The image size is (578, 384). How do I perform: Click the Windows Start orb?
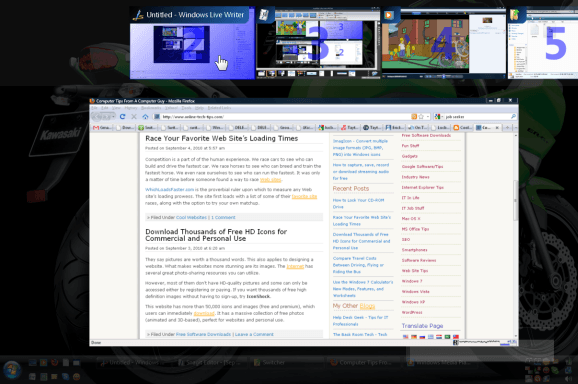tap(12, 370)
